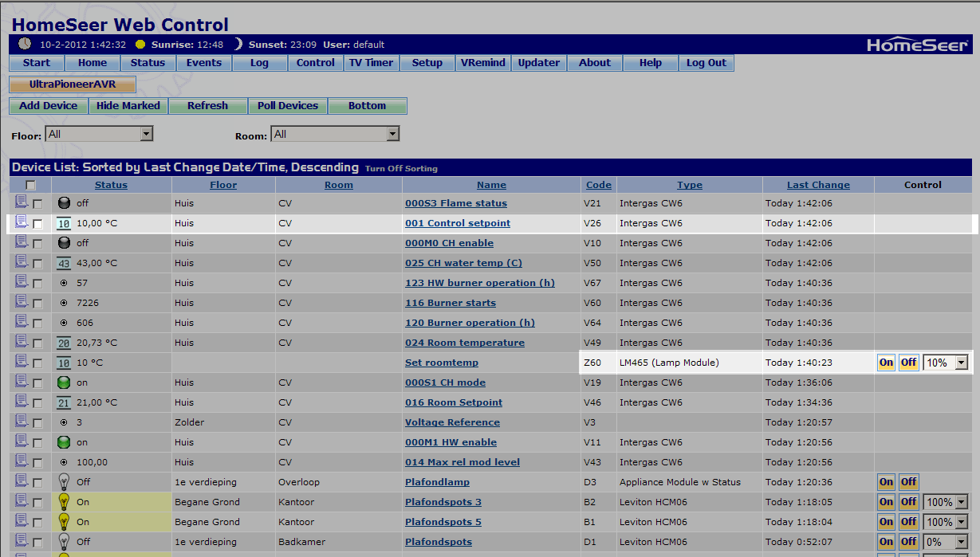Tick the checkbox for 016 Room Setpoint
Image resolution: width=980 pixels, height=557 pixels.
point(37,403)
